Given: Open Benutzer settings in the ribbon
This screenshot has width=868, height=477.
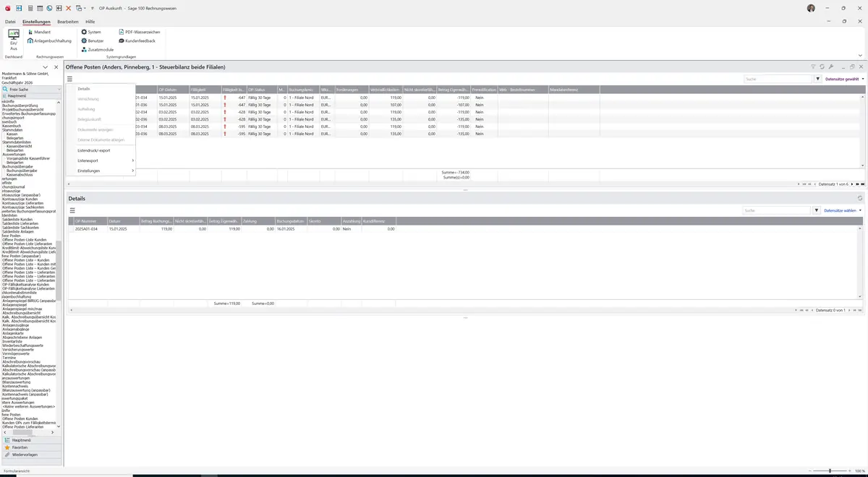Looking at the screenshot, I should click(93, 40).
